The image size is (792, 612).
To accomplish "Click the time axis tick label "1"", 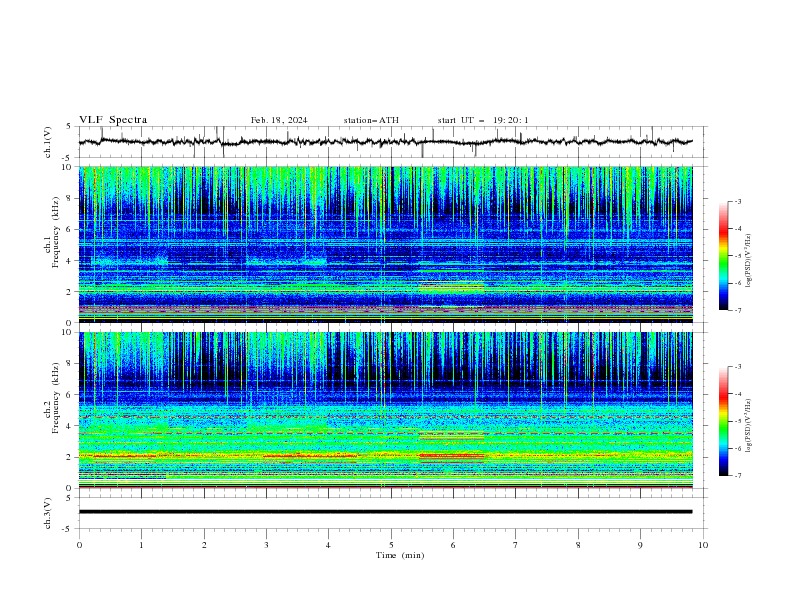I will pyautogui.click(x=141, y=545).
